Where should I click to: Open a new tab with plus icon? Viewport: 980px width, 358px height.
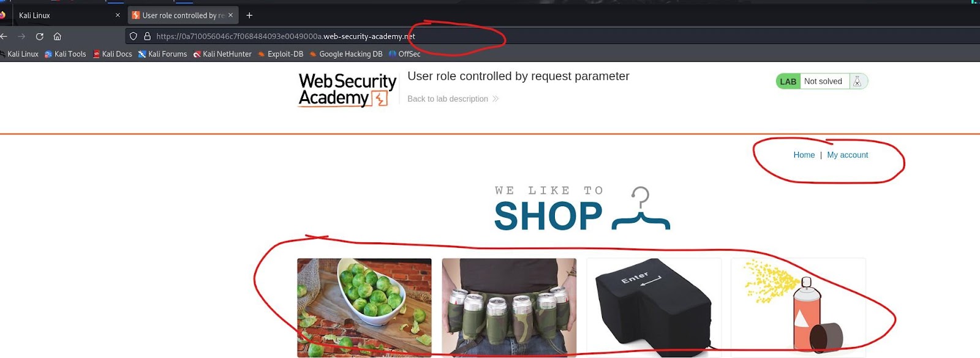click(249, 15)
